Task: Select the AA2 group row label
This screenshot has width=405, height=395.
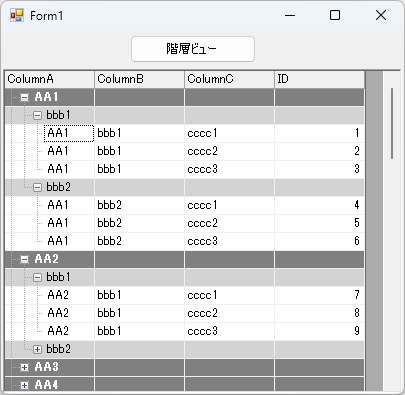Action: (46, 259)
